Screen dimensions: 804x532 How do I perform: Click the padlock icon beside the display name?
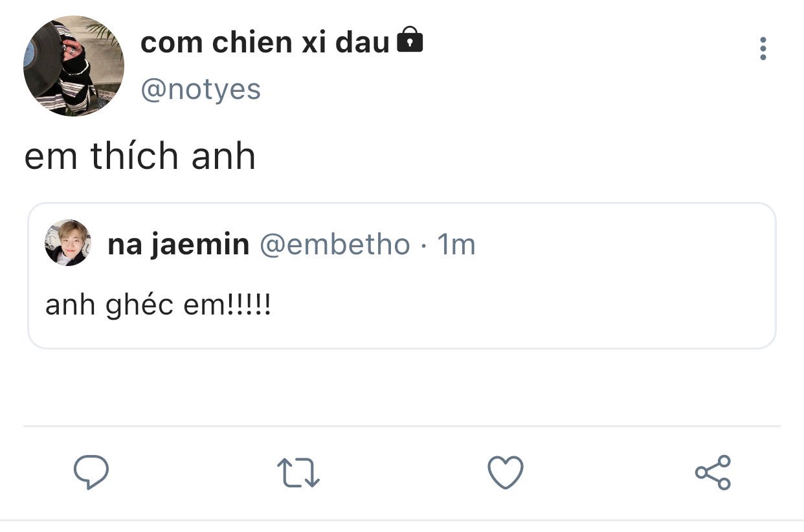(x=409, y=40)
